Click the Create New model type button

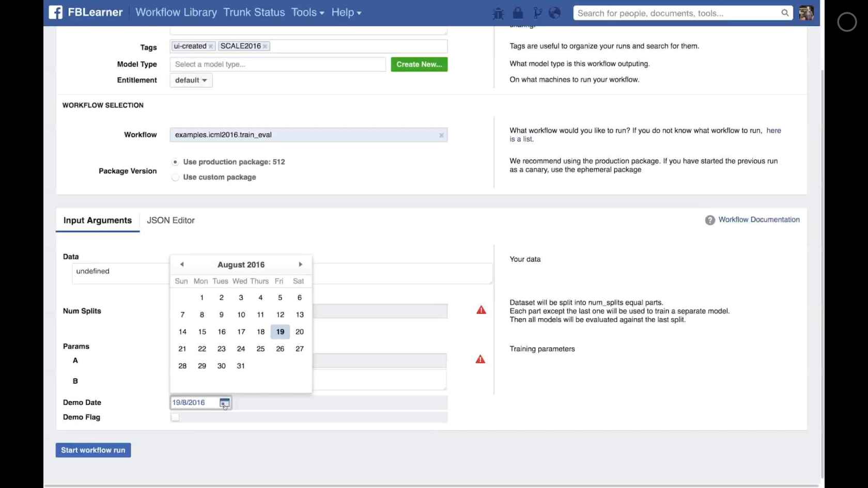click(419, 64)
